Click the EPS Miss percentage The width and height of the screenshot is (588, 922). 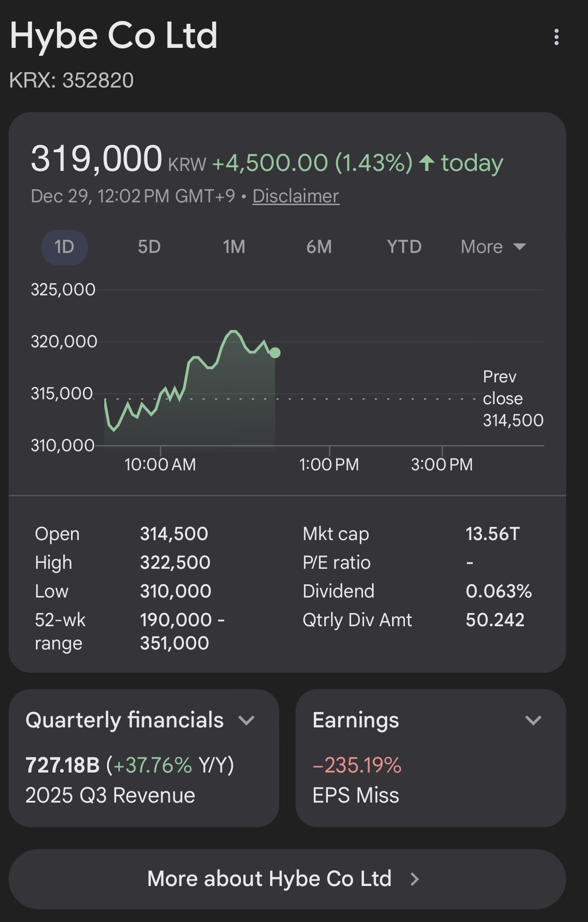tap(357, 765)
